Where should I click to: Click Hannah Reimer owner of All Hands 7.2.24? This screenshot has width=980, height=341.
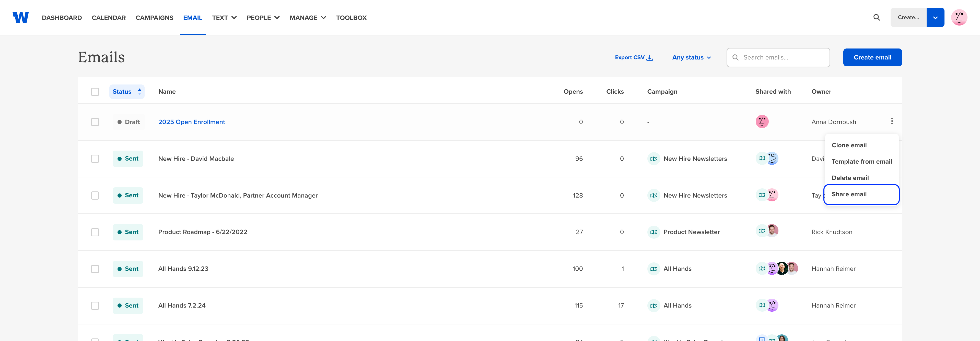coord(833,306)
